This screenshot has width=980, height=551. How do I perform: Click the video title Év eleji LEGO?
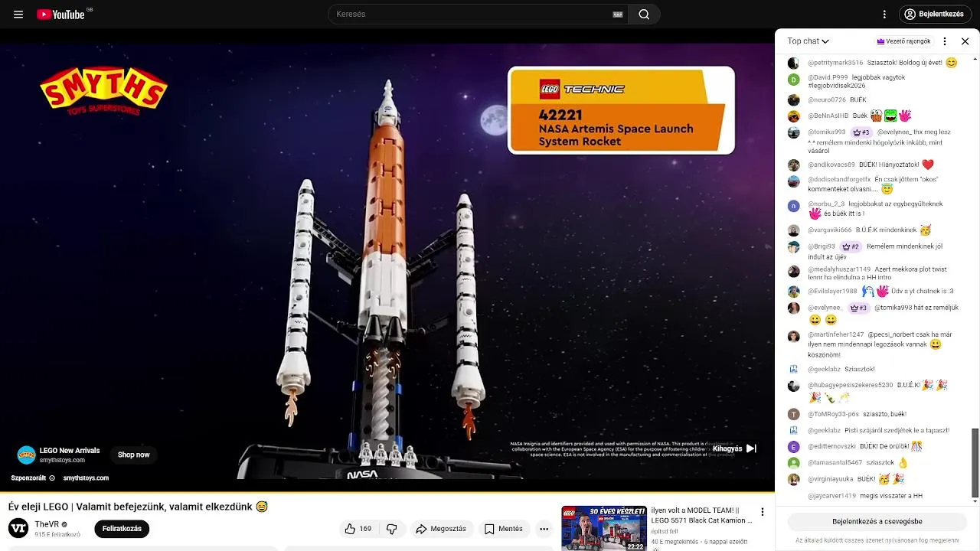point(138,507)
